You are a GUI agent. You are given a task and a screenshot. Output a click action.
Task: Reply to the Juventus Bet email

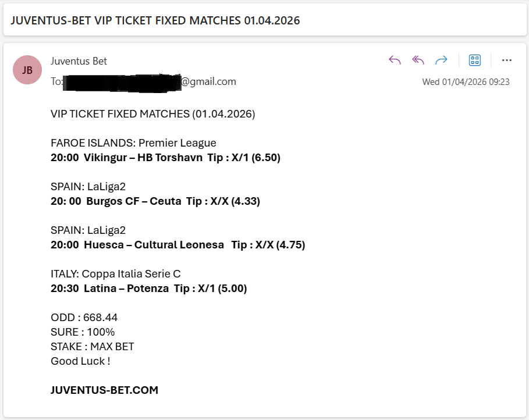395,60
